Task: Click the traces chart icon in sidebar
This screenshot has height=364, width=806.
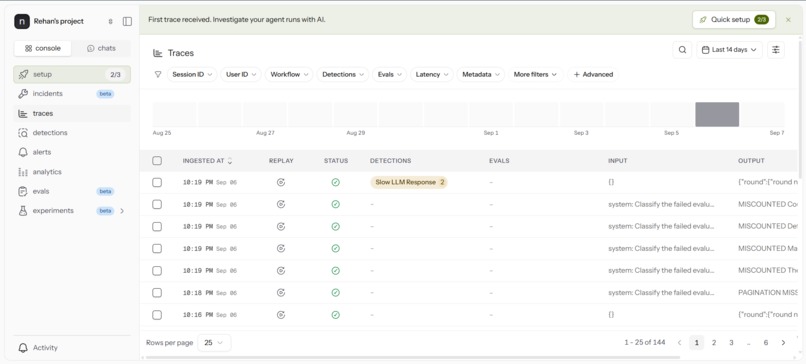Action: pos(23,114)
